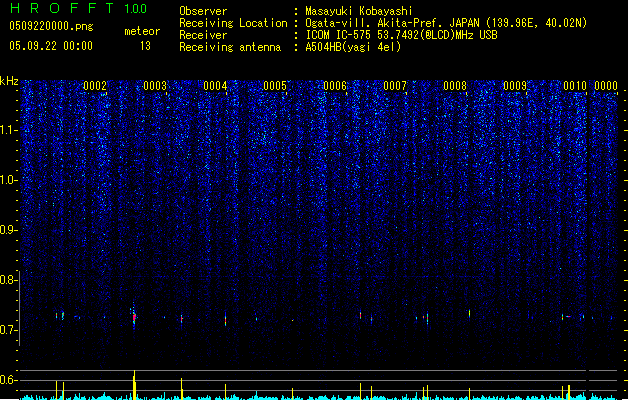Click the 0.6 kHz axis label

9,380
